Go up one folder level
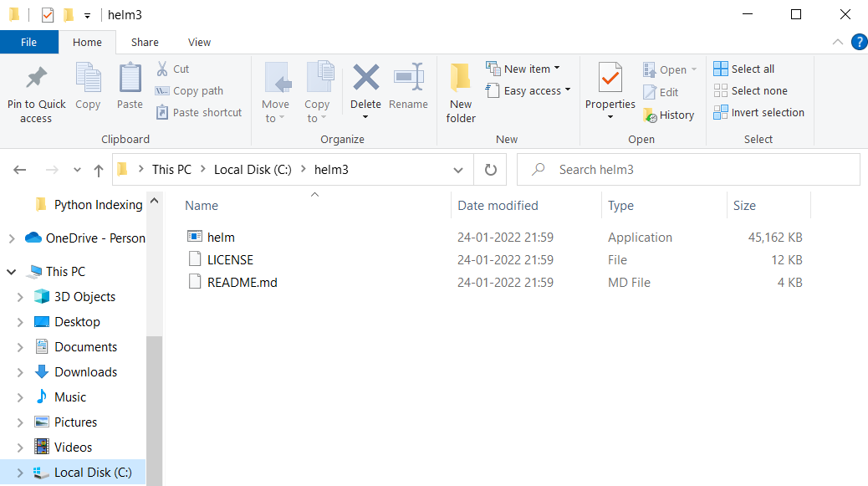The image size is (868, 486). pyautogui.click(x=99, y=170)
